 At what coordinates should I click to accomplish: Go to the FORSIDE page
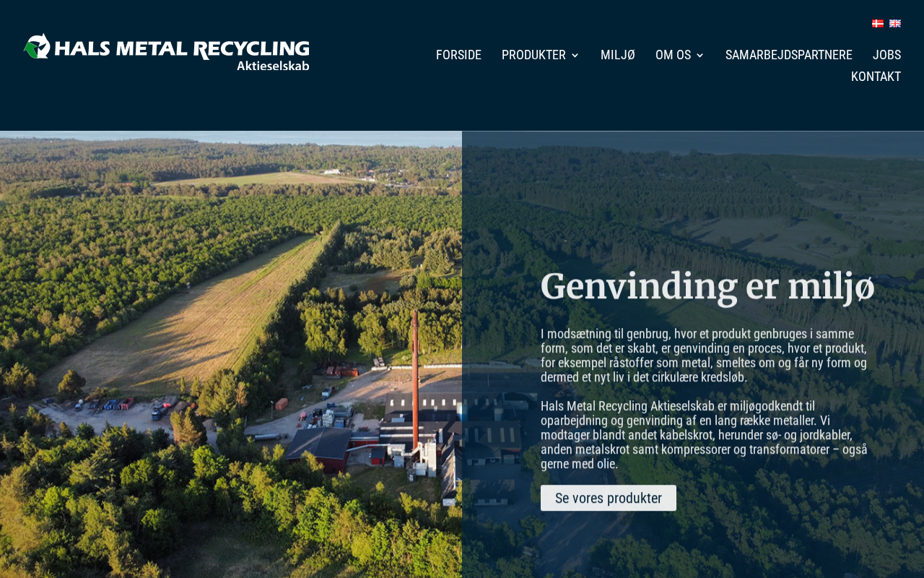point(458,55)
